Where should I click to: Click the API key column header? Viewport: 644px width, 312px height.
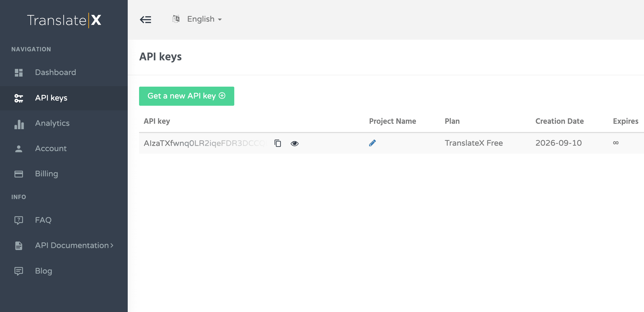coord(157,121)
